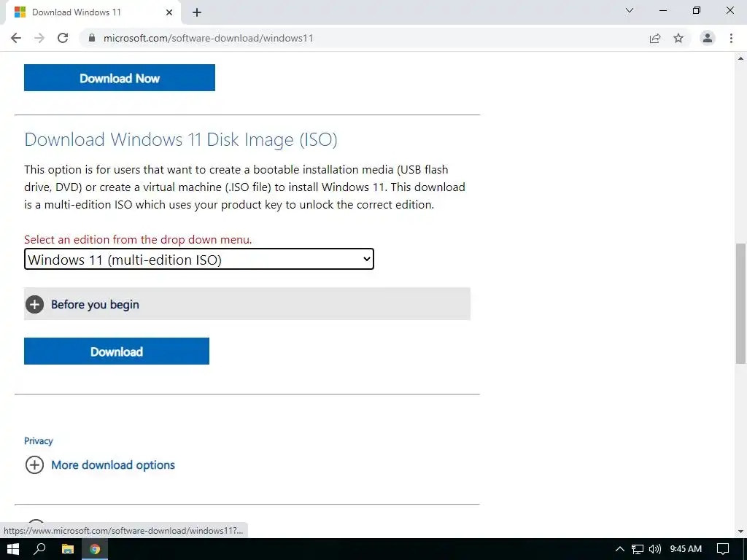
Task: Click the blue Download button
Action: pyautogui.click(x=117, y=351)
